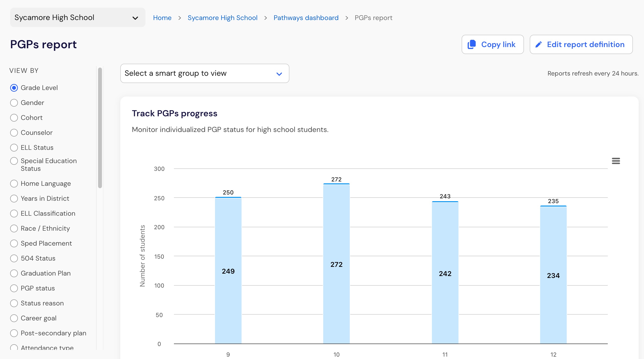
Task: Select Special Education Status radio button
Action: point(14,161)
